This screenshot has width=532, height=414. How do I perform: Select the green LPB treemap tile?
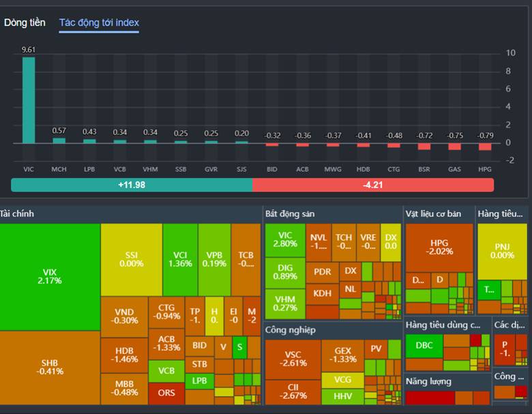(199, 381)
